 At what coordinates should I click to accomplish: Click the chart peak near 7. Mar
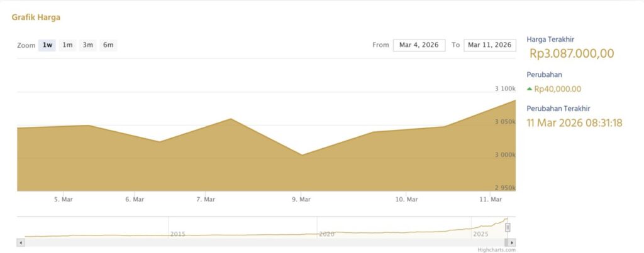[x=231, y=119]
